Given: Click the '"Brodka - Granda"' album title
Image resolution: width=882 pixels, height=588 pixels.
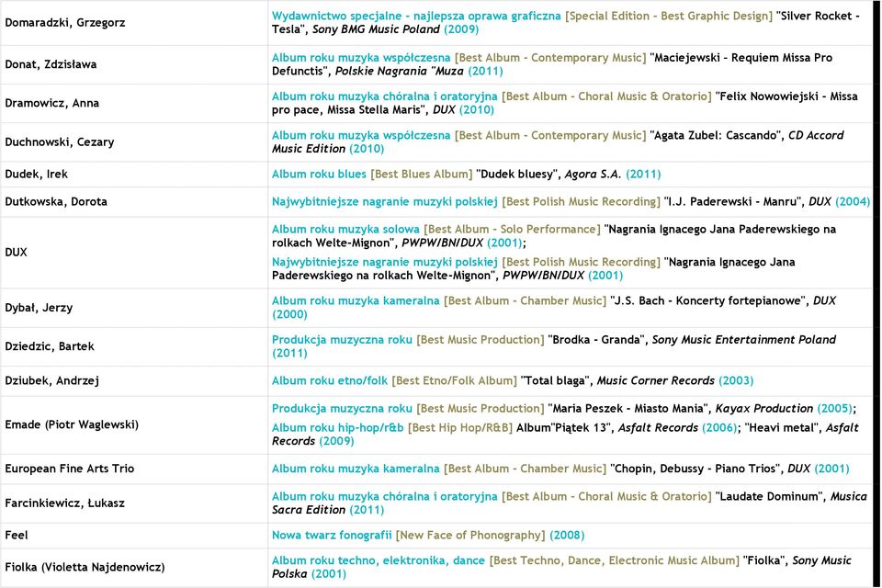Looking at the screenshot, I should pos(596,339).
